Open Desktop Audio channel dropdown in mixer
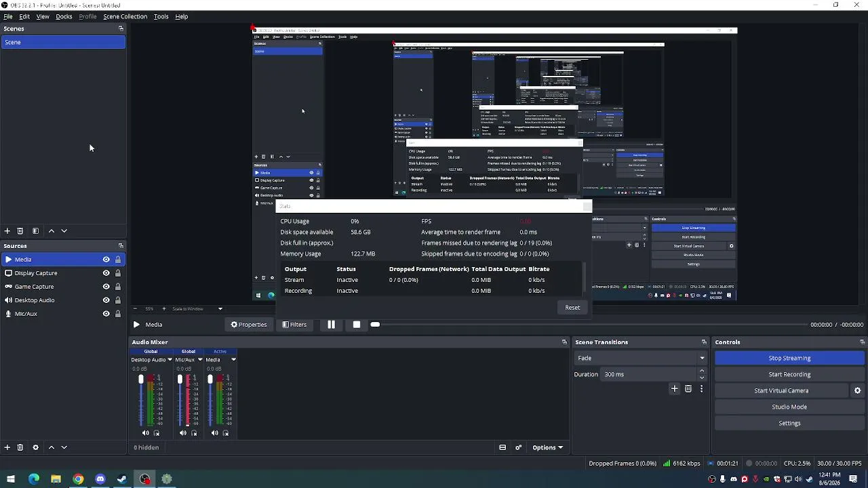 pos(170,360)
